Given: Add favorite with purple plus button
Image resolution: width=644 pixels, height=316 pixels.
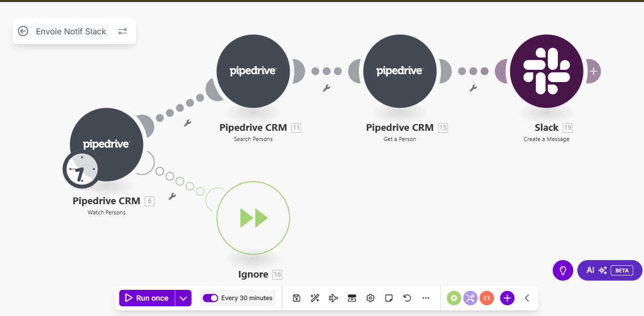Looking at the screenshot, I should point(507,298).
